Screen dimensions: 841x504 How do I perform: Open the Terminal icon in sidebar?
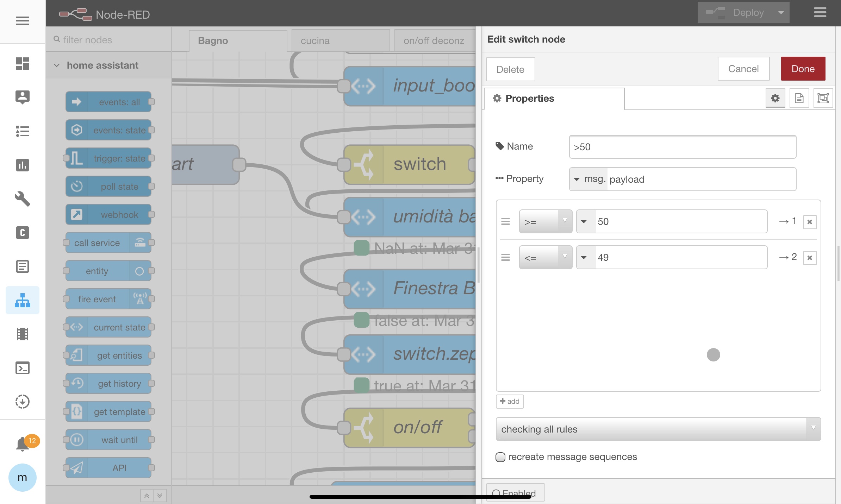22,368
